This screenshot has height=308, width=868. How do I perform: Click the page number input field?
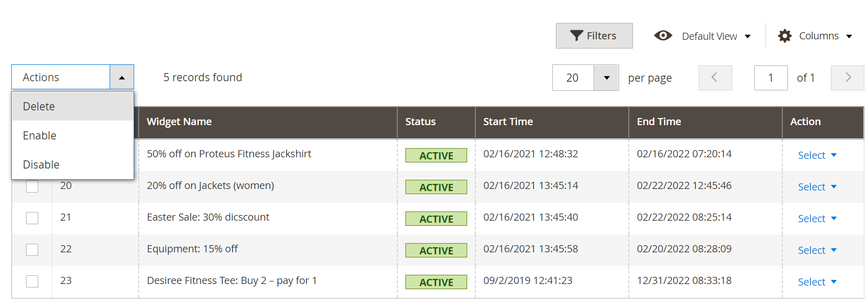click(771, 78)
